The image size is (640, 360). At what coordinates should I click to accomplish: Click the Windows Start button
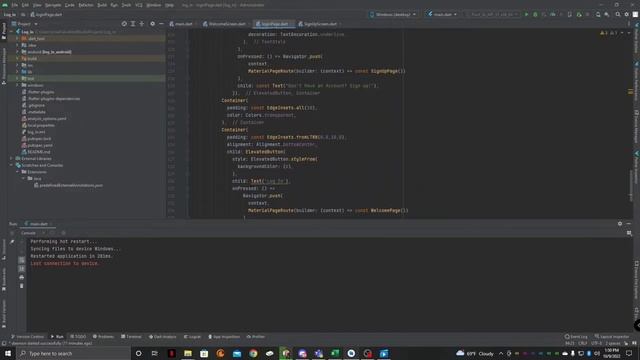point(8,353)
